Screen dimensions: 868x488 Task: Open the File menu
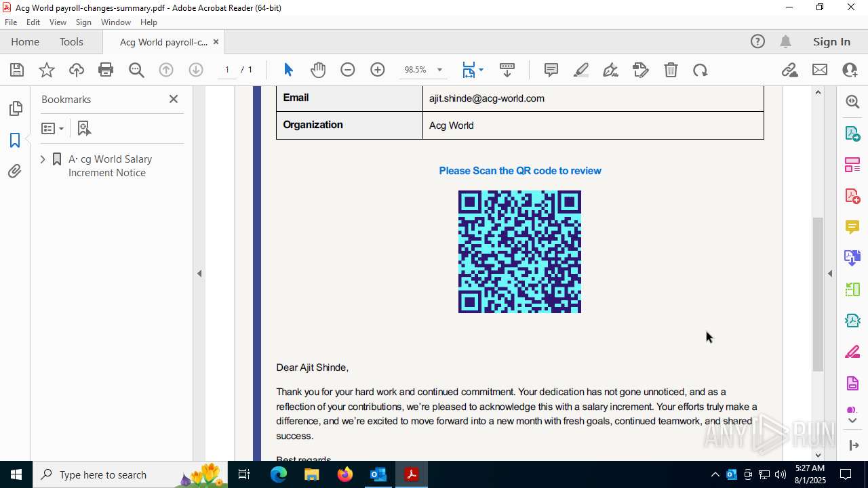11,22
